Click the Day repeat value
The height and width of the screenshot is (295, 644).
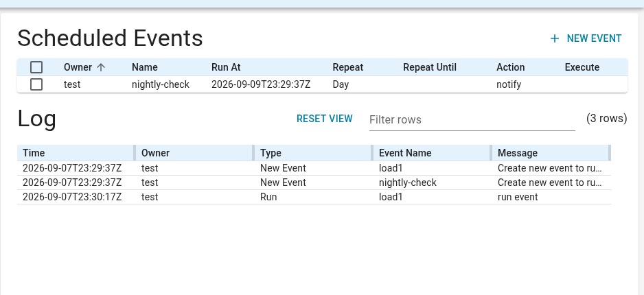tap(341, 84)
